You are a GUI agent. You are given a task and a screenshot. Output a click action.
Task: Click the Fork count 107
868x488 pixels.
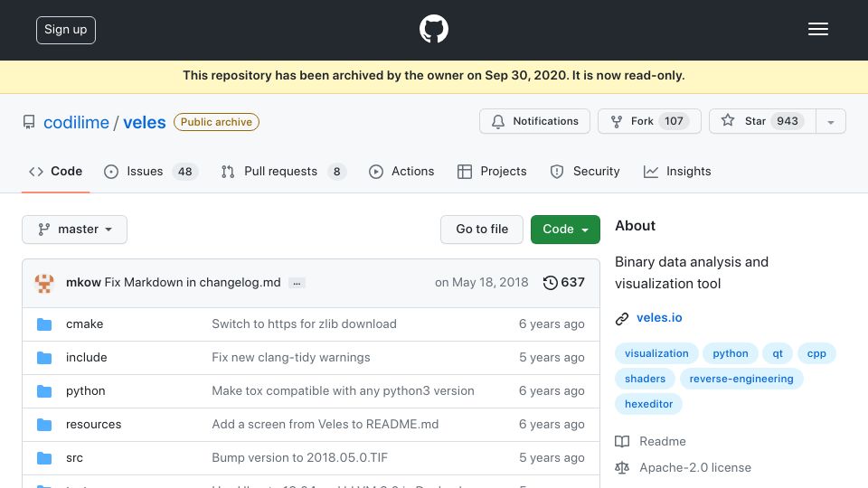pos(674,121)
